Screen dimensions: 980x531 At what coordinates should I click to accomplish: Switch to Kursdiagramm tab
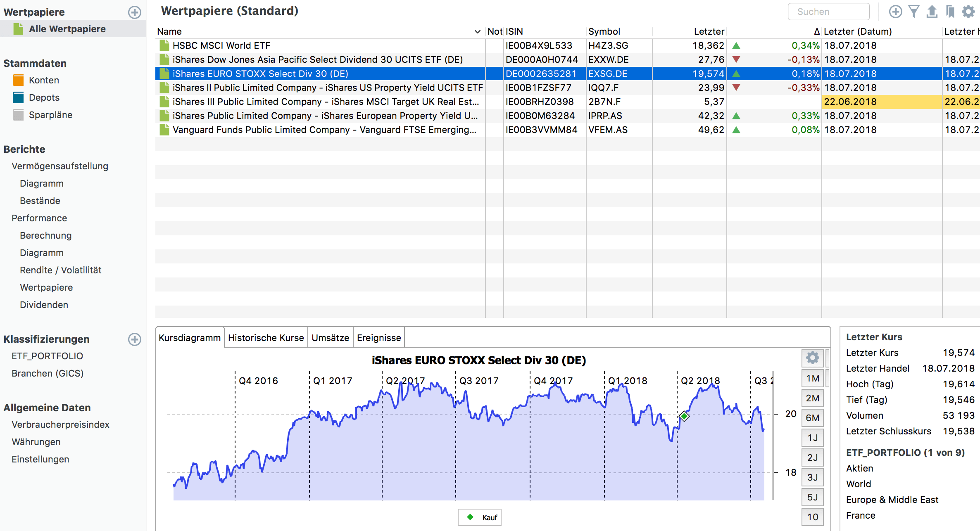(190, 338)
